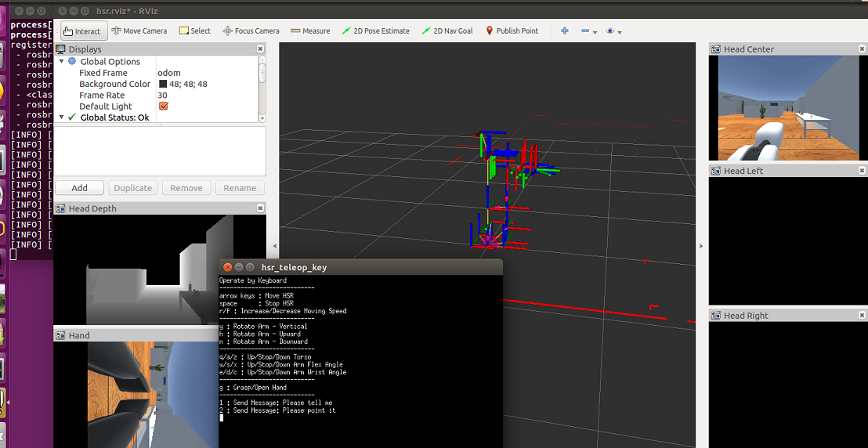868x448 pixels.
Task: Open the minus remove-tool dropdown
Action: coord(588,31)
